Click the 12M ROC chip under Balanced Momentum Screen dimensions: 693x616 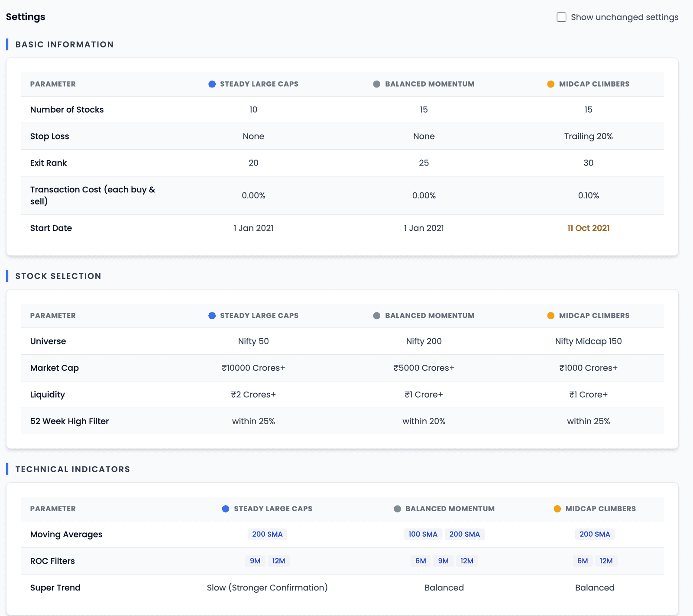466,561
